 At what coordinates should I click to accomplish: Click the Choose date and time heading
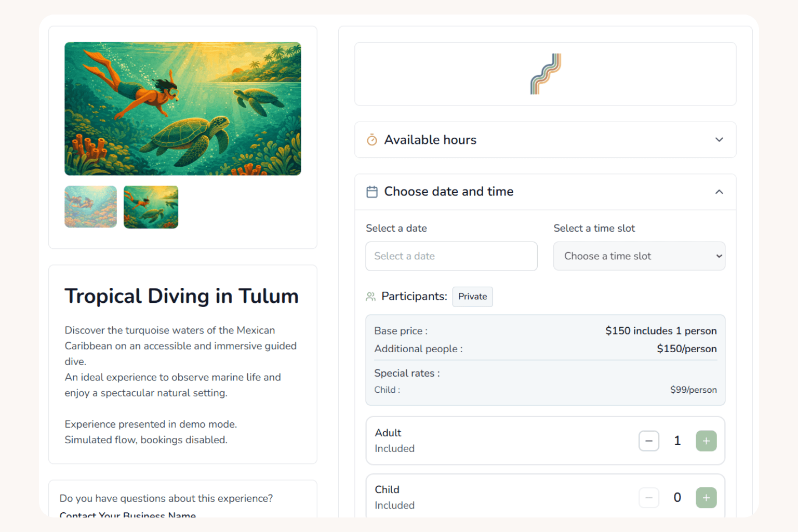point(448,192)
